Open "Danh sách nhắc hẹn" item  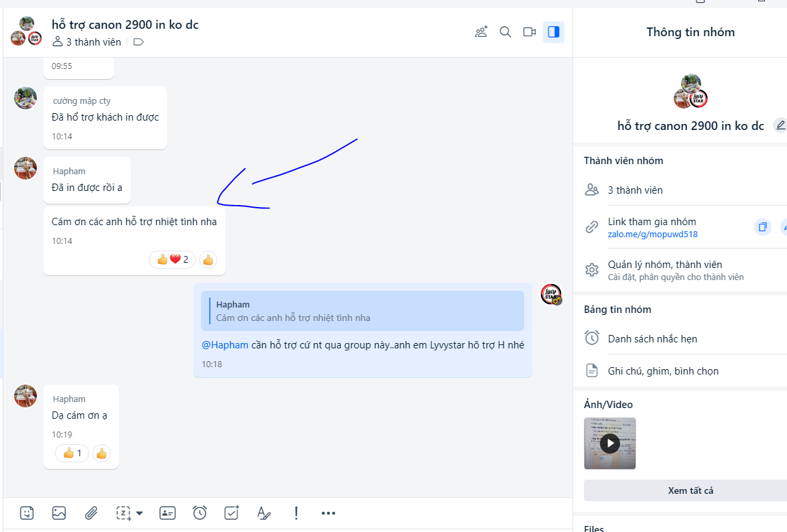tap(652, 339)
